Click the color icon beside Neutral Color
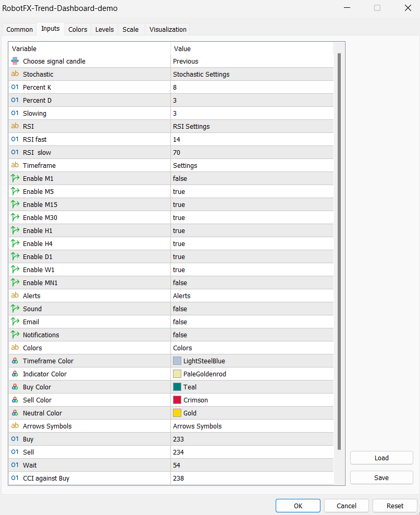Image resolution: width=420 pixels, height=515 pixels. pos(15,413)
